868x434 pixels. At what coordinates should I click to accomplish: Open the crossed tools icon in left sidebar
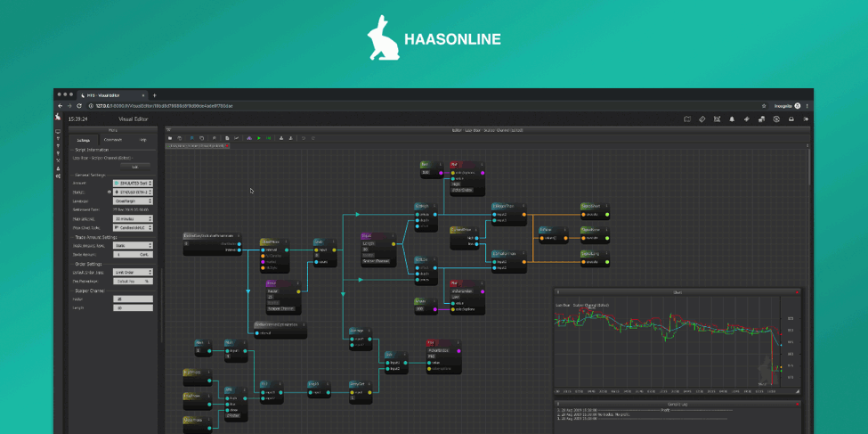[58, 160]
